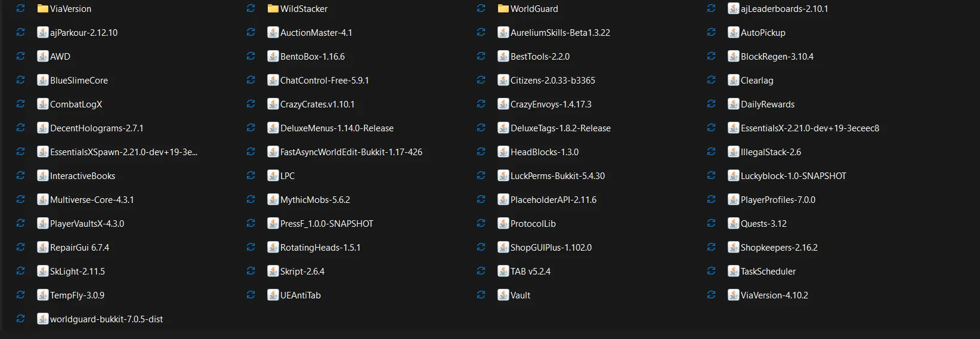Select the file name worldguard-bukkit-7.0.5-dist
Screen dimensions: 980x339
coord(106,319)
